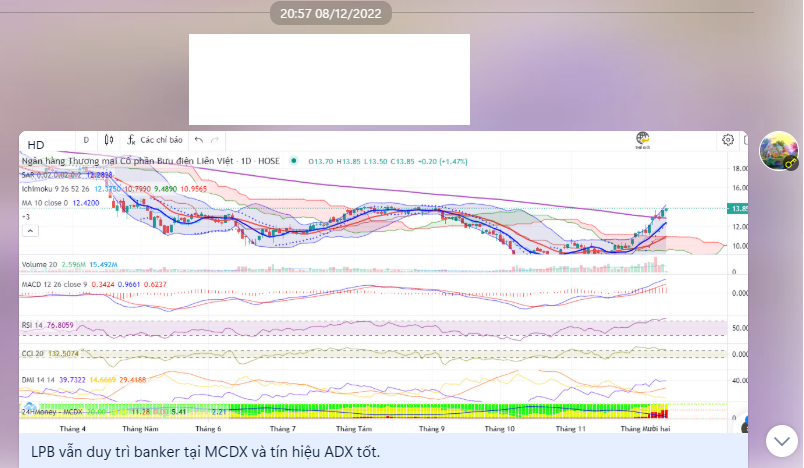Image resolution: width=804 pixels, height=468 pixels.
Task: Click the Tháng 7 time axis label
Action: click(x=283, y=429)
